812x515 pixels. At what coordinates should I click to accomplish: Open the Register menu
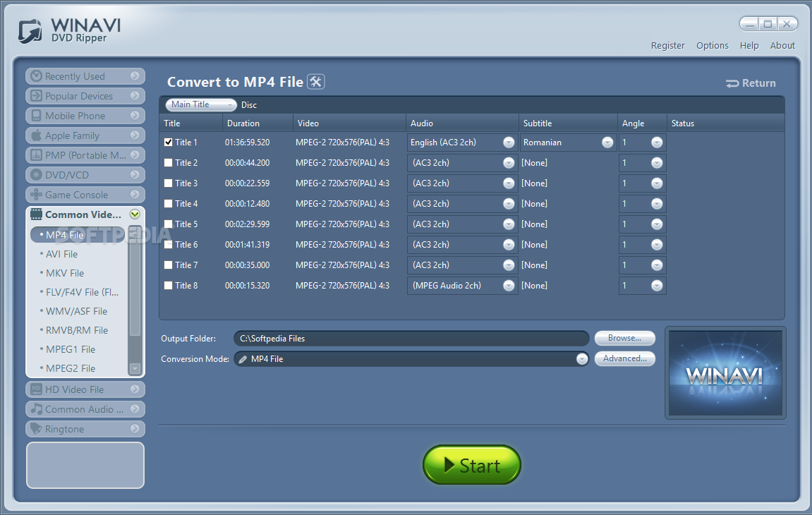coord(667,46)
